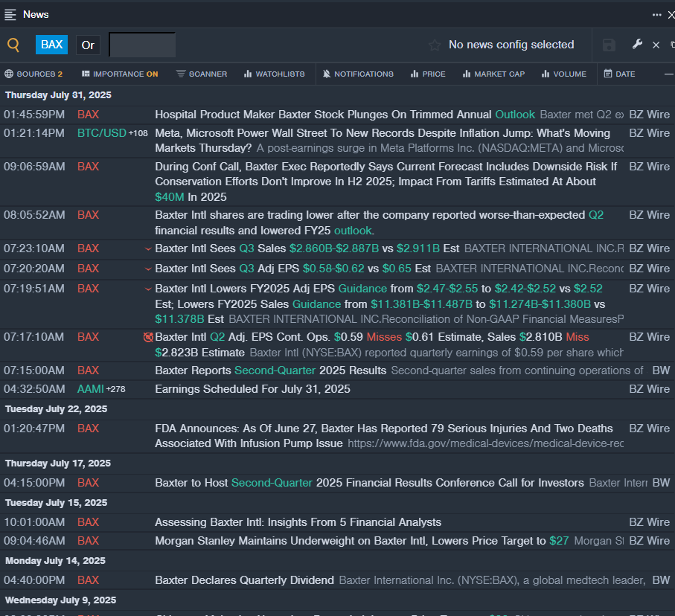This screenshot has width=675, height=616.
Task: Open the Market Cap filter
Action: coord(493,74)
